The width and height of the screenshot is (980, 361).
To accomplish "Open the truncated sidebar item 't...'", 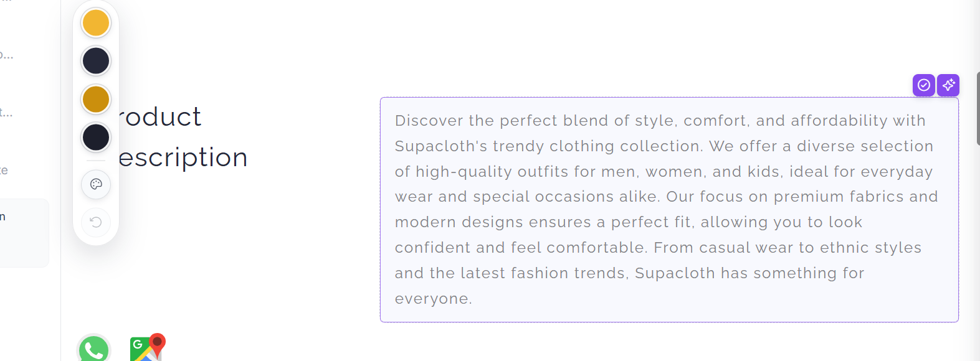I will [6, 113].
